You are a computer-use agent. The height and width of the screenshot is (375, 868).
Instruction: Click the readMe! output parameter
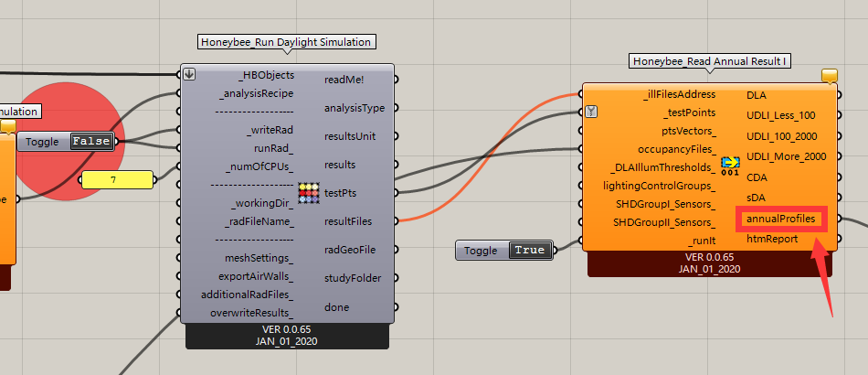click(x=344, y=80)
